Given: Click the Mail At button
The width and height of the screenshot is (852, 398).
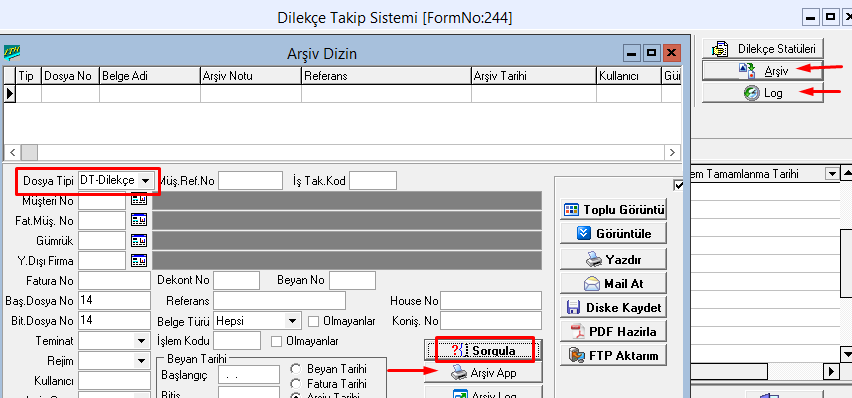Looking at the screenshot, I should point(613,283).
